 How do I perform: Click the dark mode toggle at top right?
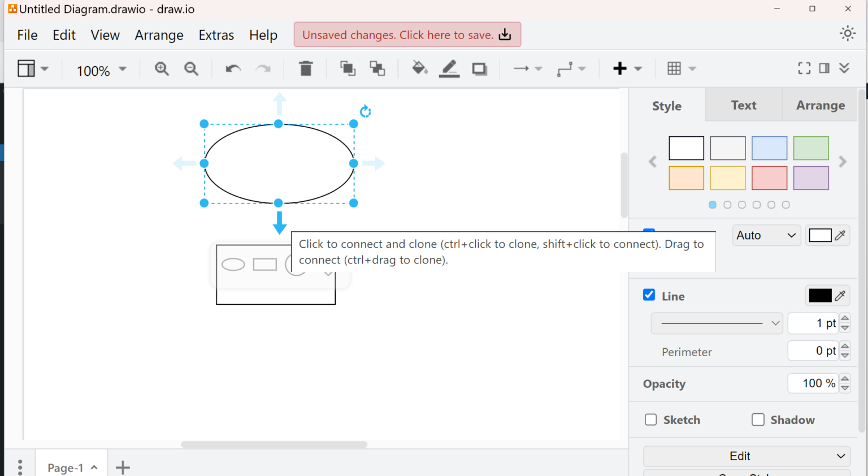point(848,33)
